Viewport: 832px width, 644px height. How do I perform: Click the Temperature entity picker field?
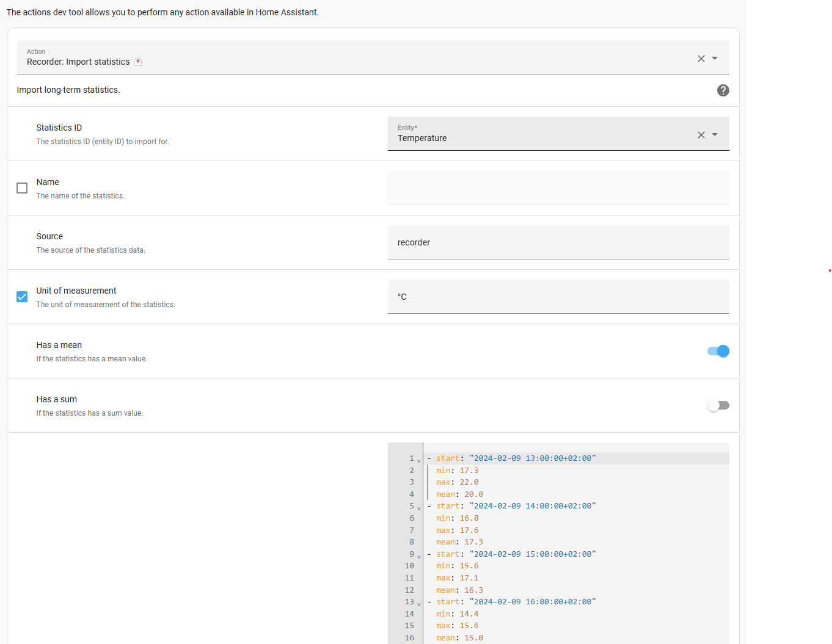coord(558,134)
